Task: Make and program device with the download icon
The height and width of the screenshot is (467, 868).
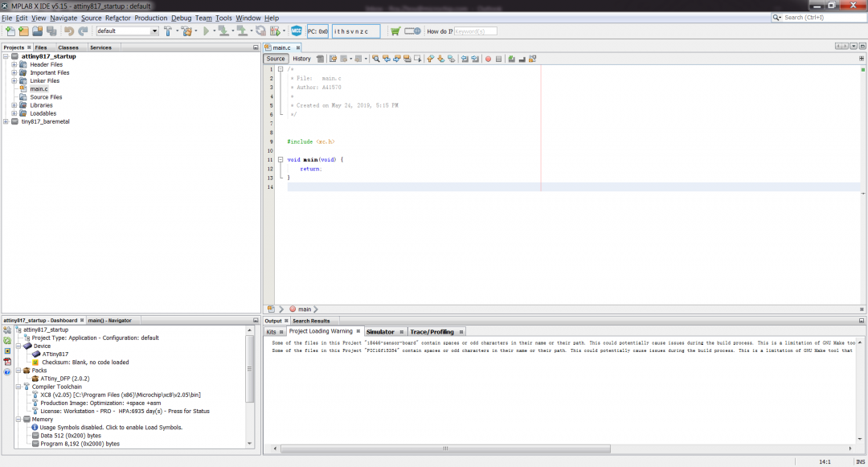Action: [223, 31]
